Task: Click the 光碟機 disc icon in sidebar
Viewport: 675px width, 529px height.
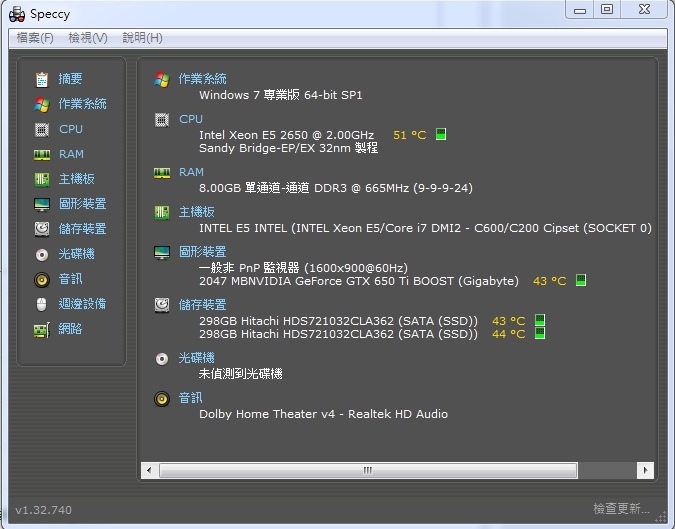Action: click(42, 255)
